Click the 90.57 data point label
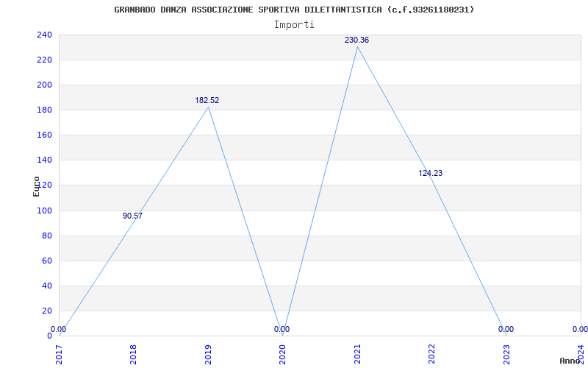Viewport: 588px width, 368px height. pyautogui.click(x=132, y=216)
